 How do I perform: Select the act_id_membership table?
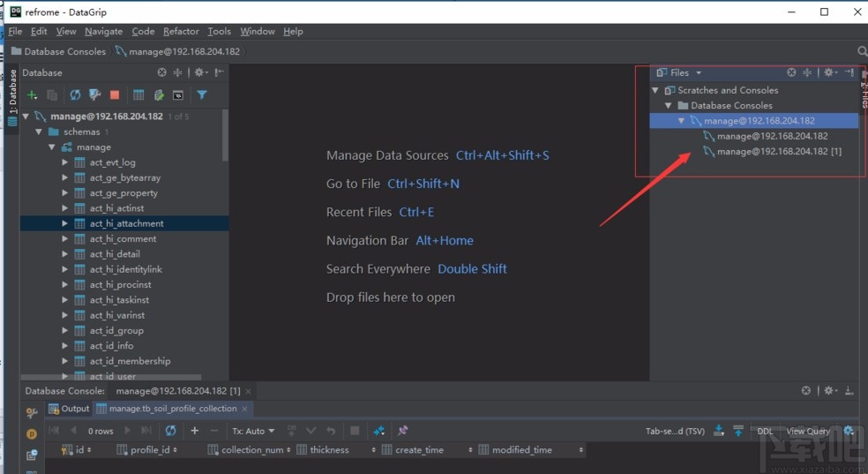130,361
